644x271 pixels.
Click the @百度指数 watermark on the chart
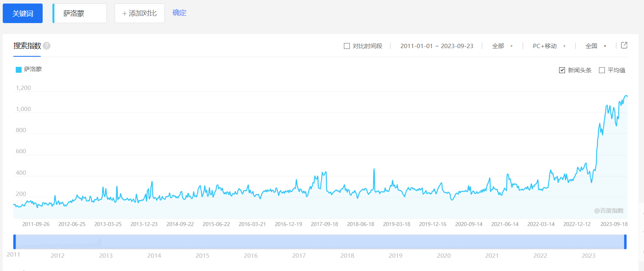point(609,211)
